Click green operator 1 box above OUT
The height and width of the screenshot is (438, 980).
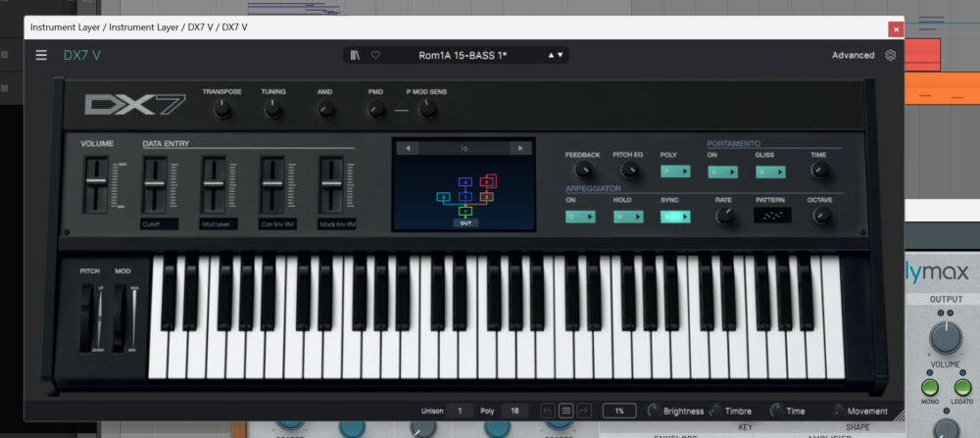point(465,212)
